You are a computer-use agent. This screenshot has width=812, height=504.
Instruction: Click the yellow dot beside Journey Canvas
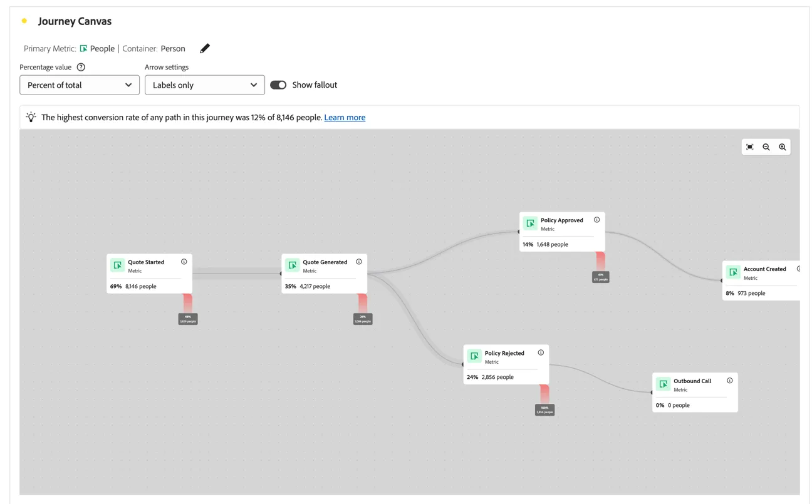point(24,21)
